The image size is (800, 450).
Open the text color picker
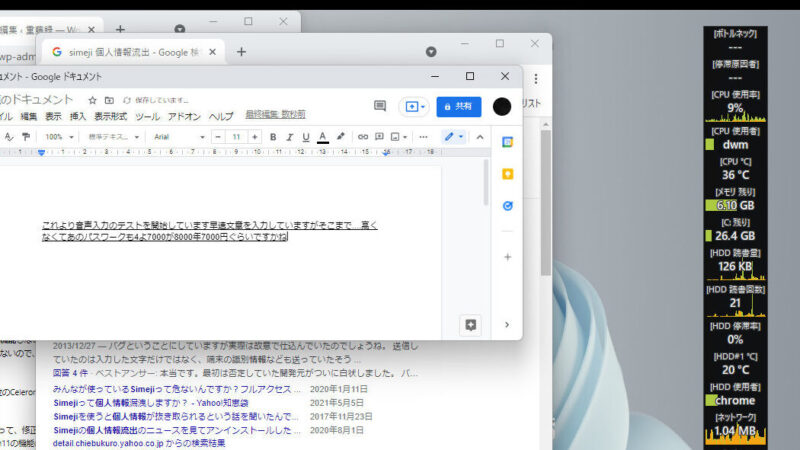point(322,137)
